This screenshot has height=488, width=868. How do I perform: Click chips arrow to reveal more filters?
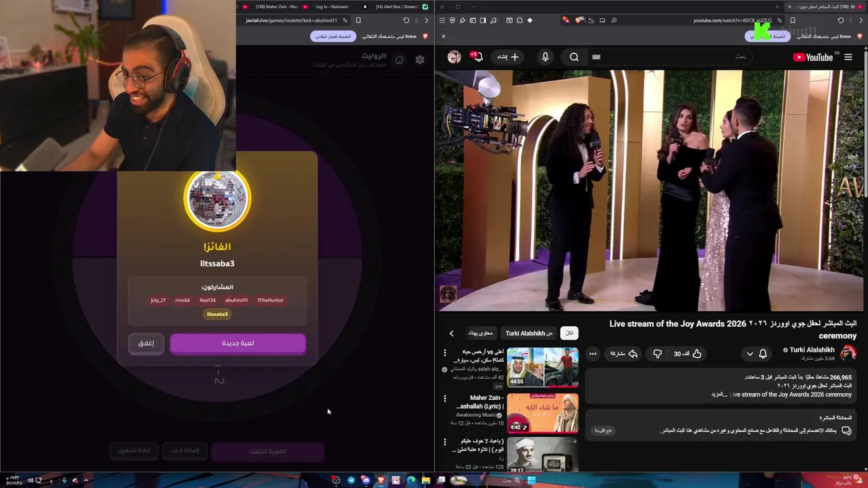tap(452, 333)
